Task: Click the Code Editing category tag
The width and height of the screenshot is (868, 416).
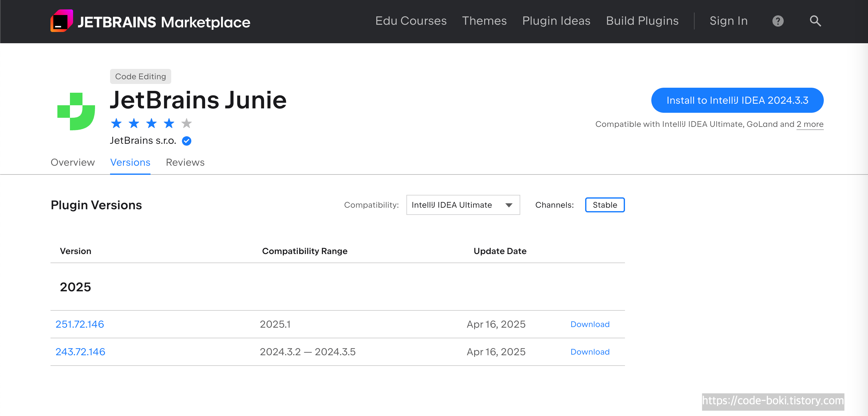Action: [140, 76]
